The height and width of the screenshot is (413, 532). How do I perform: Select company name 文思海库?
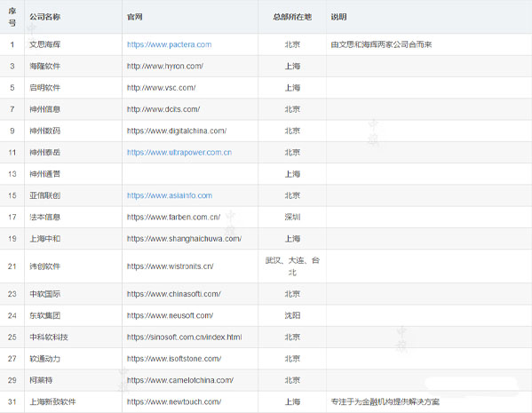click(x=44, y=44)
